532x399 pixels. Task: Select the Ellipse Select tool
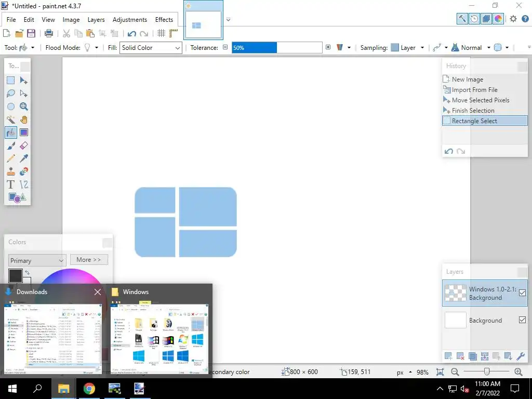pos(10,107)
